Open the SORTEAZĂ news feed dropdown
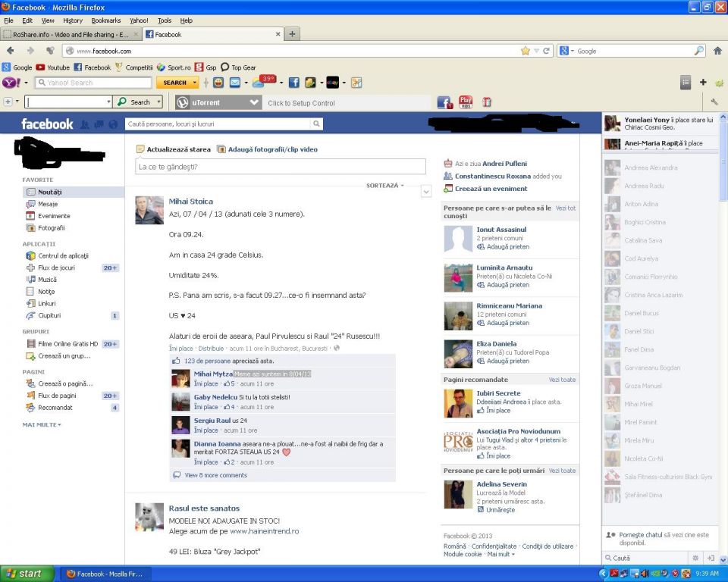 coord(385,185)
